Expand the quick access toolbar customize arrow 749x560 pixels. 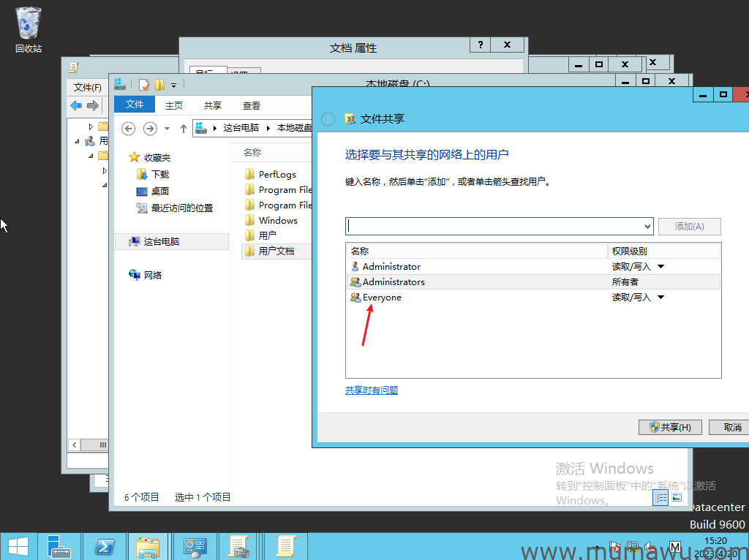[x=174, y=85]
